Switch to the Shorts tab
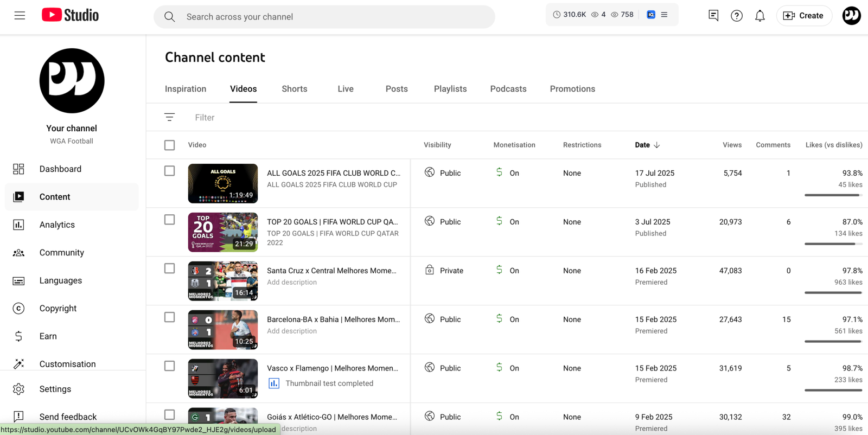The width and height of the screenshot is (868, 435). [x=294, y=89]
